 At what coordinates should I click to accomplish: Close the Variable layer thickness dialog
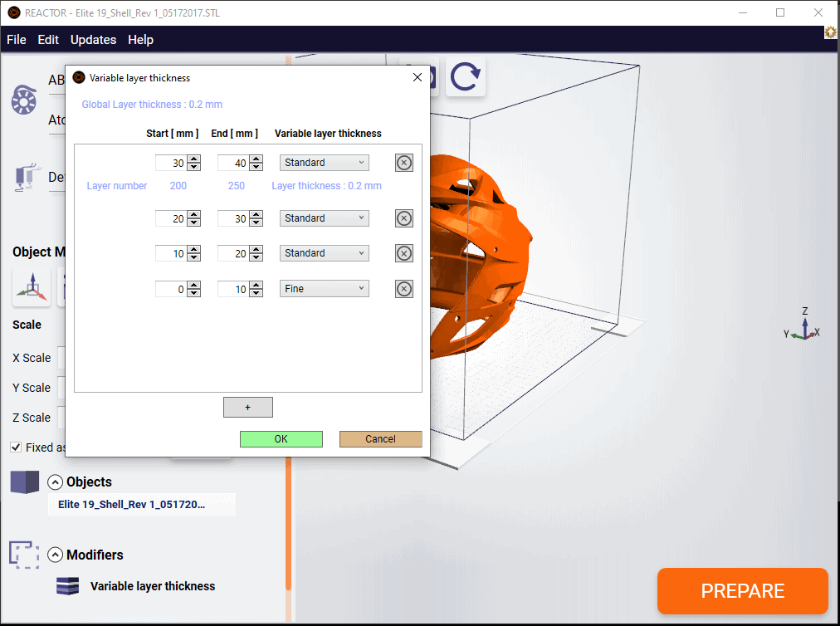click(418, 78)
